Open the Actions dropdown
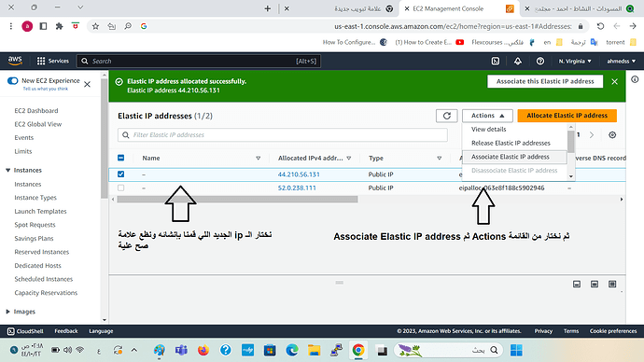The width and height of the screenshot is (644, 362). 487,116
